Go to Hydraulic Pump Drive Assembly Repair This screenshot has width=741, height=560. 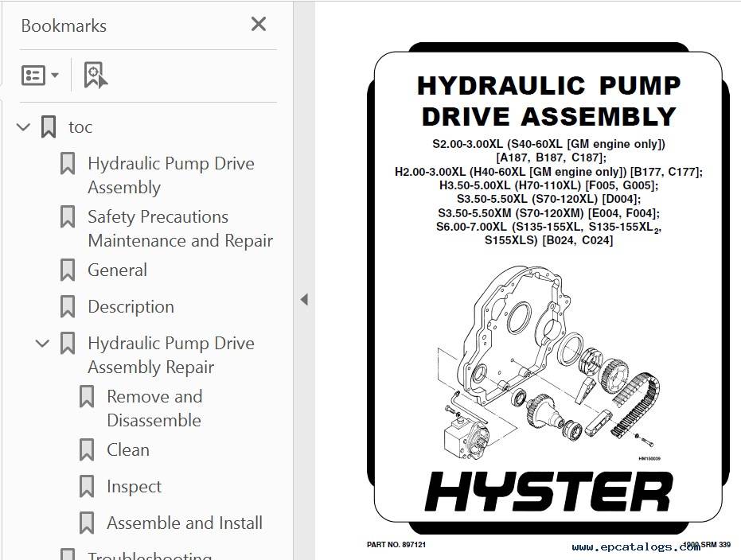[171, 355]
